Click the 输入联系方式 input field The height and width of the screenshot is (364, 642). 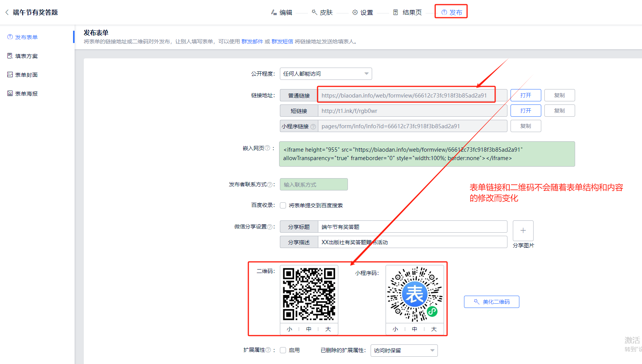pos(314,185)
